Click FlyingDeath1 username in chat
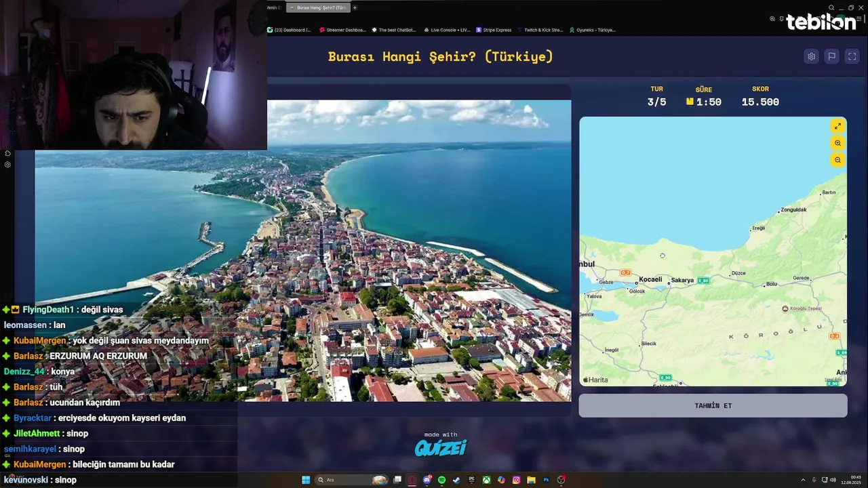The width and height of the screenshot is (868, 488). pyautogui.click(x=48, y=310)
